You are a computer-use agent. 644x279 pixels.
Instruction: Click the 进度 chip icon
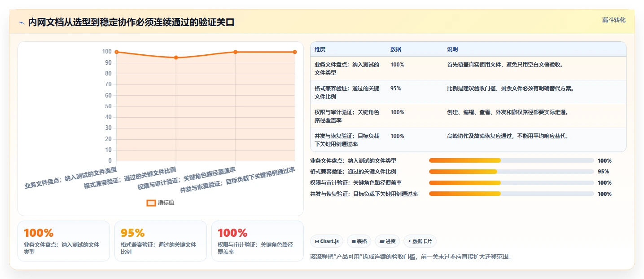382,241
